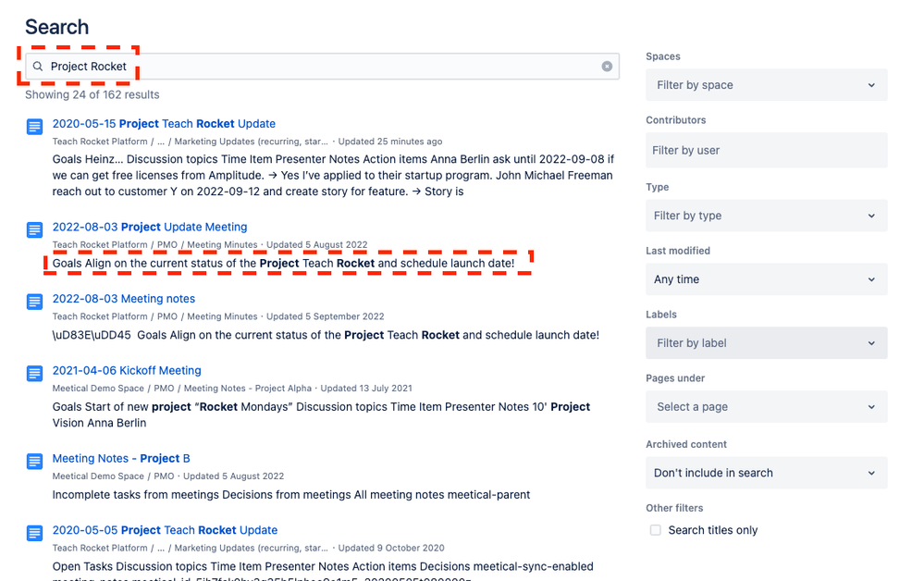Open the Filter by space dropdown
Viewport: 924px width, 581px height.
click(x=766, y=84)
